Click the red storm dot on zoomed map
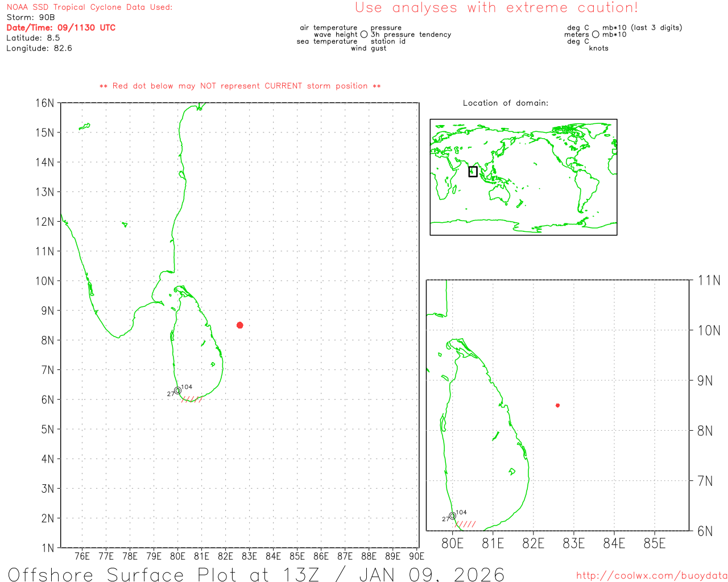 (x=557, y=405)
